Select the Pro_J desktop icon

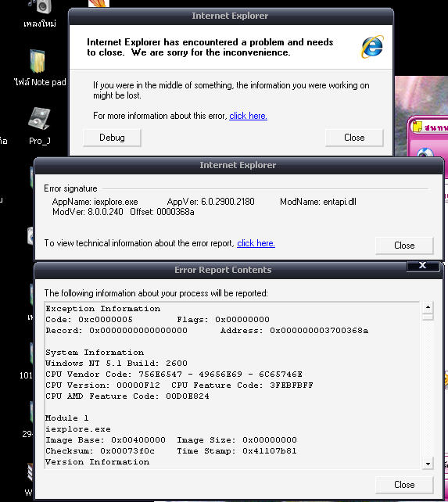pyautogui.click(x=39, y=126)
